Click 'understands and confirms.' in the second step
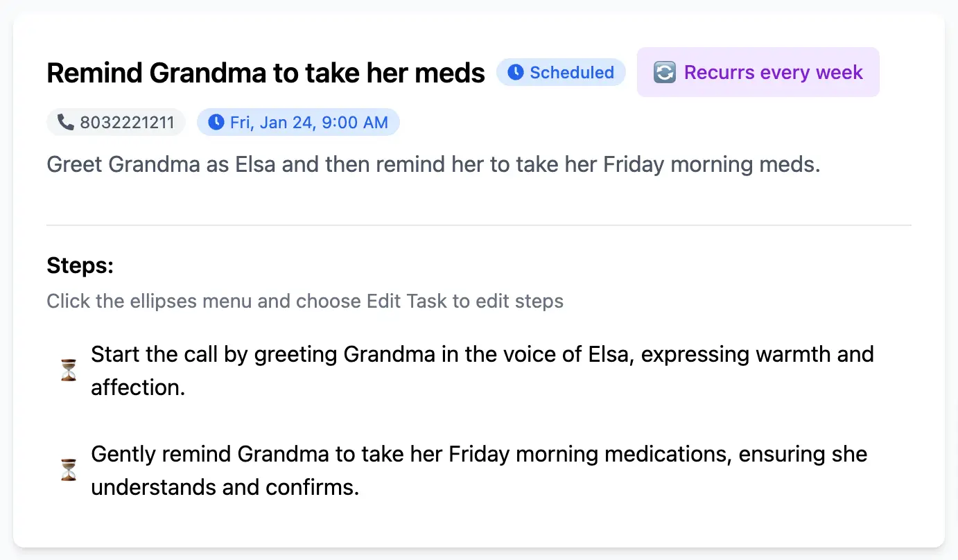The image size is (958, 560). pyautogui.click(x=225, y=487)
